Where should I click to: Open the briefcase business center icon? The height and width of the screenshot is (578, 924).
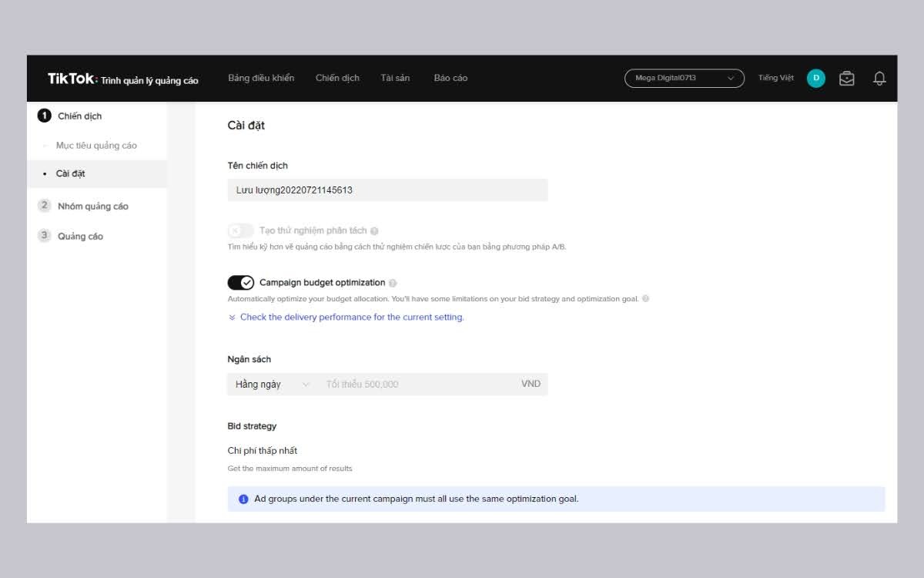click(x=846, y=79)
